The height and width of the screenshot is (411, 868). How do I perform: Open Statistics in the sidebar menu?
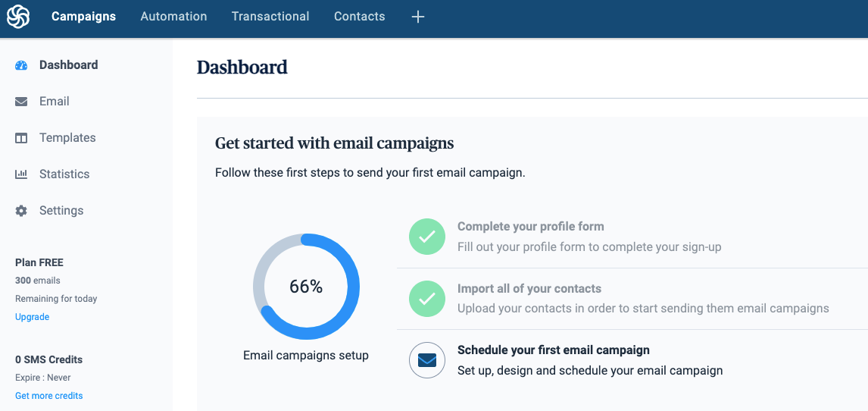[64, 174]
